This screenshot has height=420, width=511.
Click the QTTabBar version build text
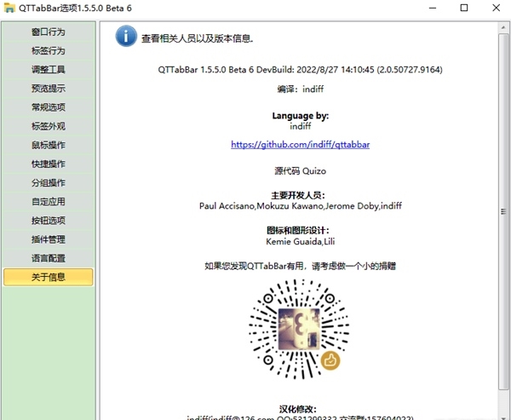pos(300,70)
